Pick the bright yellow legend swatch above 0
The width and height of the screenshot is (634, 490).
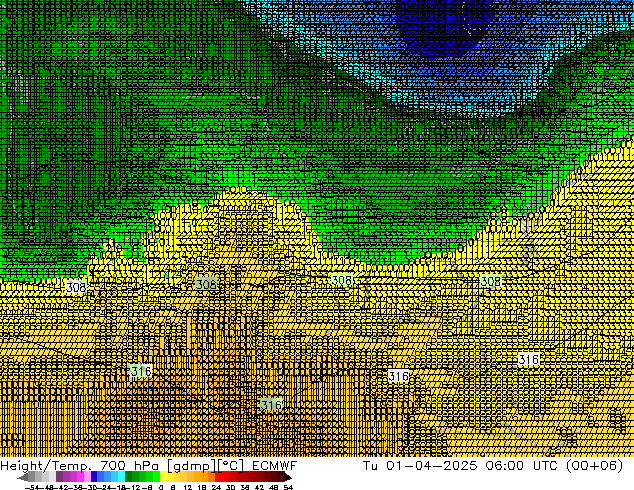163,477
